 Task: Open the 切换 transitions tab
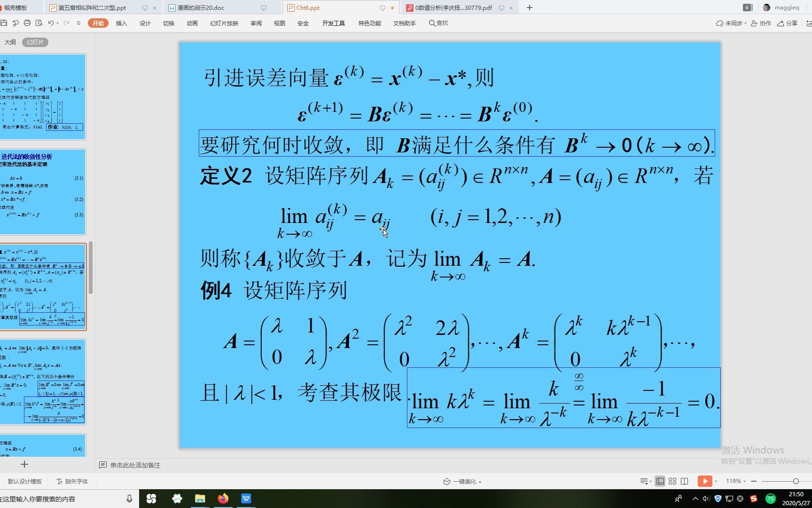tap(168, 23)
